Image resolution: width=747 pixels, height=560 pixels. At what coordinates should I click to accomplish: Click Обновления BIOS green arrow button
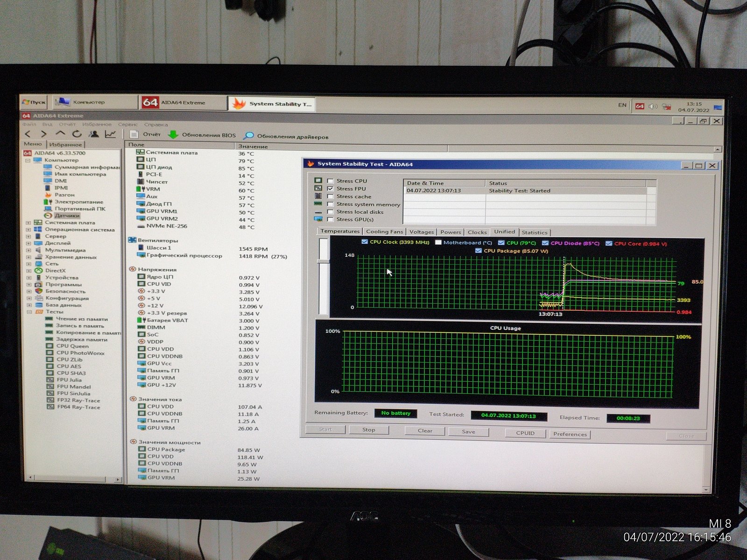(x=202, y=135)
